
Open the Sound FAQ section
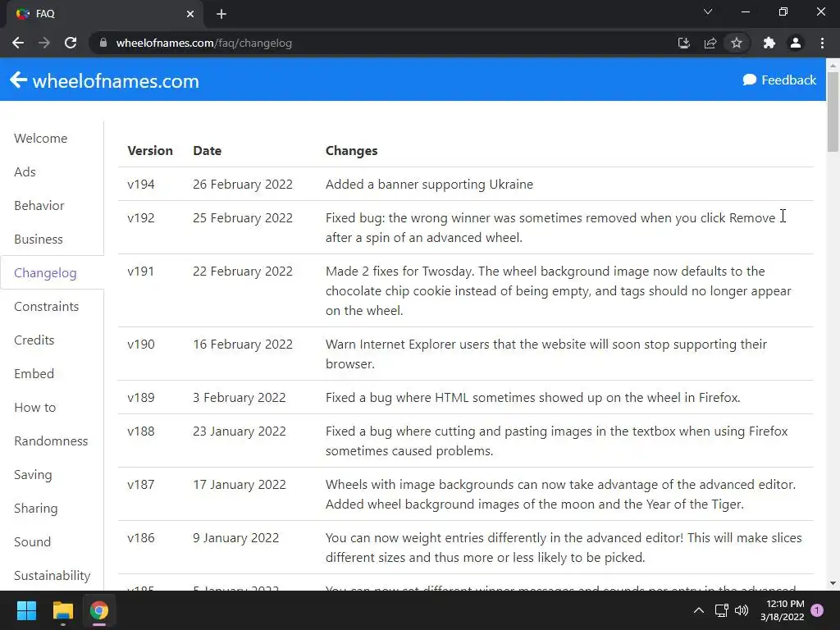pos(32,542)
